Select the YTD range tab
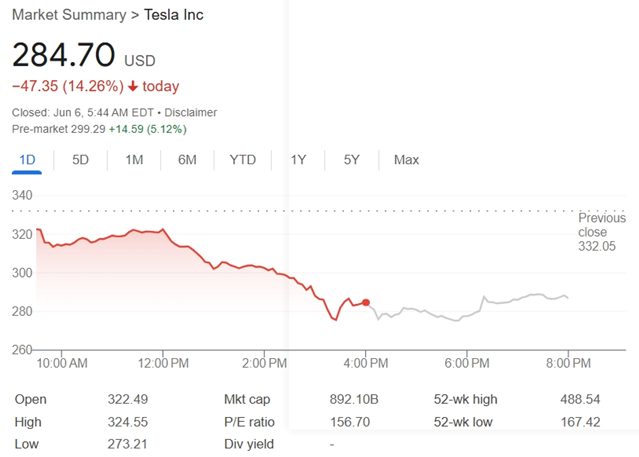 (242, 160)
